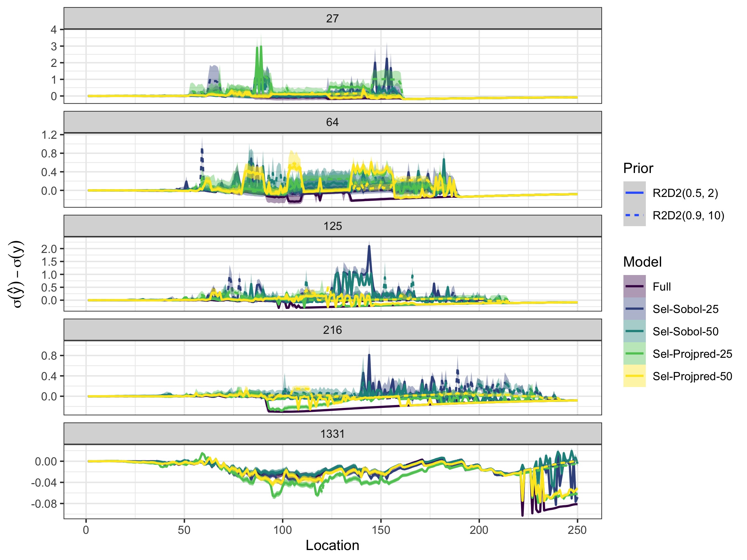Click the facet strip labeled 216

333,330
